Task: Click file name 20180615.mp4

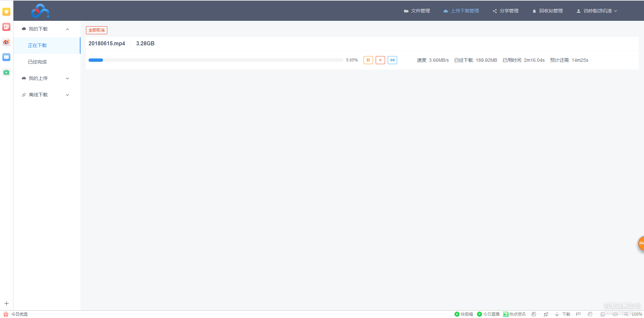Action: 107,44
